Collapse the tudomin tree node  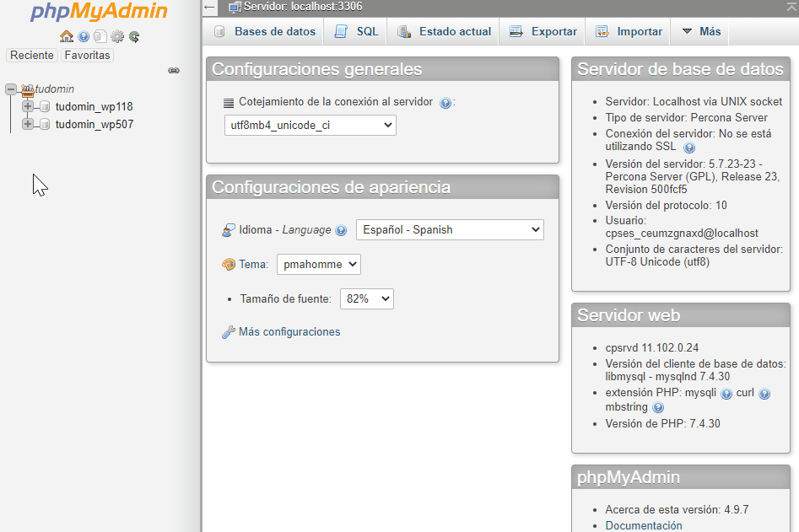[x=11, y=89]
